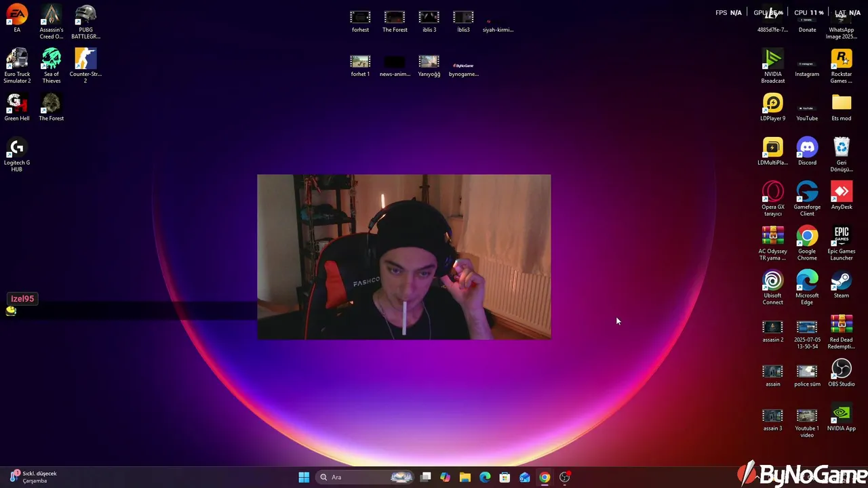Select the bynogame file icon
Image resolution: width=868 pixels, height=488 pixels.
click(463, 65)
